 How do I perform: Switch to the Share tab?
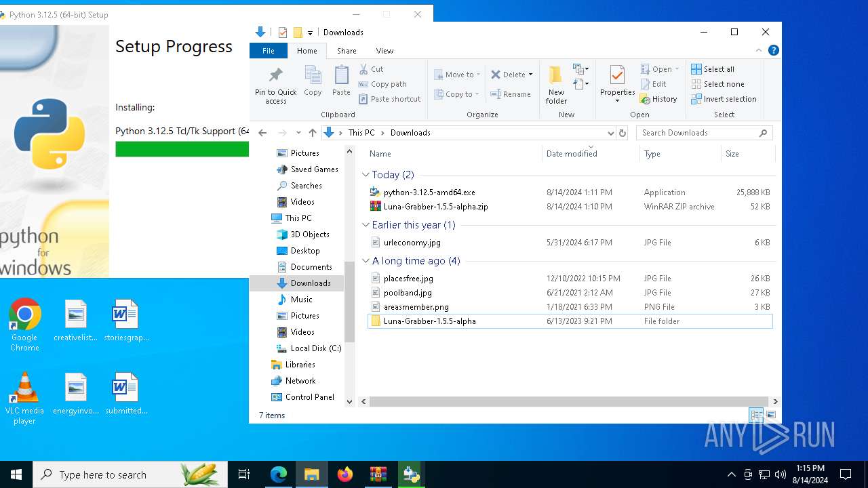347,51
